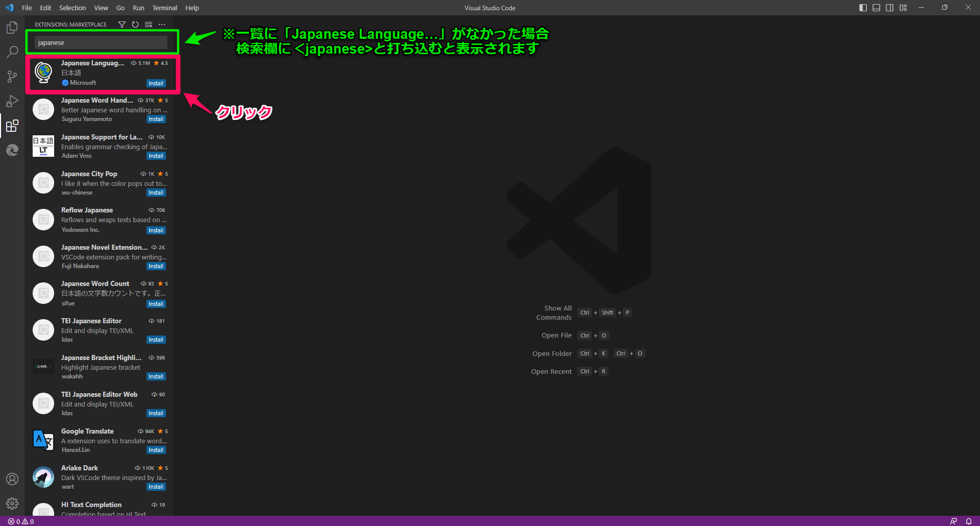Open Google Translate extension icon
Image resolution: width=980 pixels, height=526 pixels.
[x=43, y=440]
